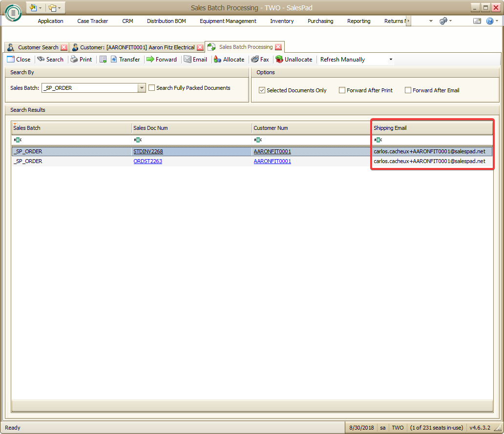The width and height of the screenshot is (504, 434).
Task: Uncheck Selected Documents Only option
Action: 262,90
